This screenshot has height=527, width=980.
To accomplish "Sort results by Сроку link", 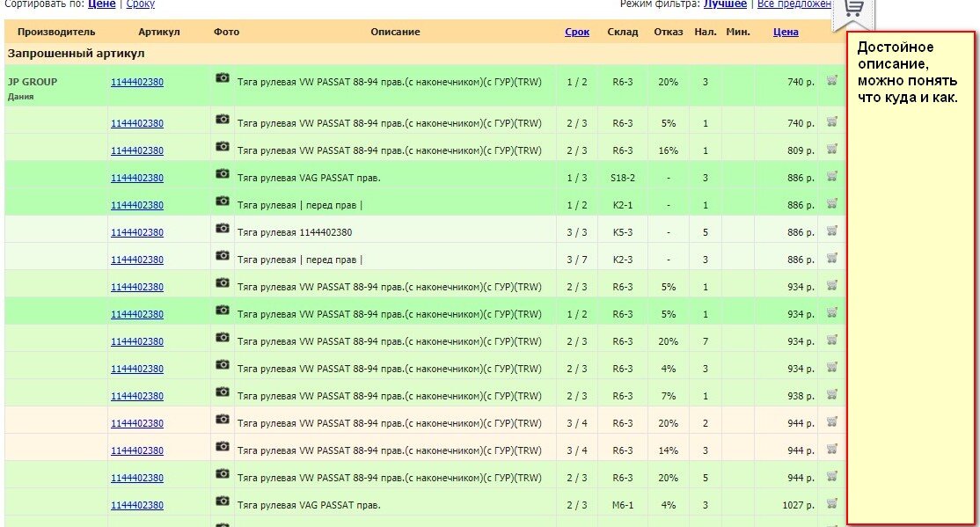I will 141,4.
